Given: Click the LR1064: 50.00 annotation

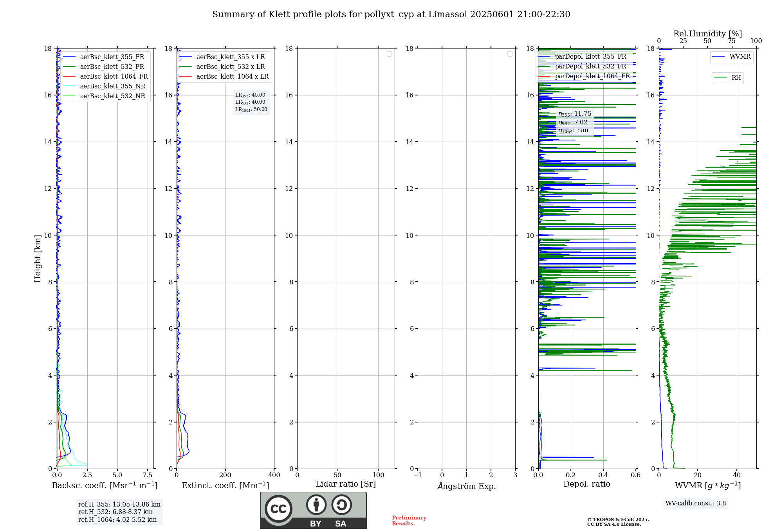Looking at the screenshot, I should tap(251, 110).
